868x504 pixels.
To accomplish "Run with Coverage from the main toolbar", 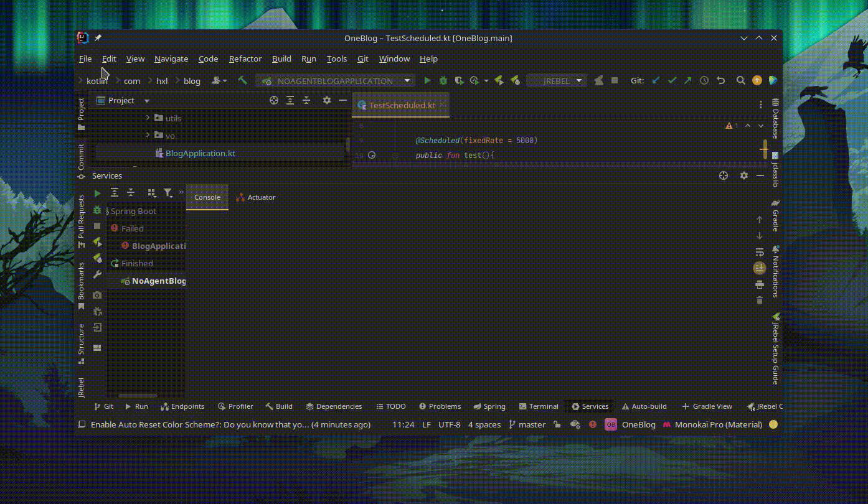I will click(459, 80).
